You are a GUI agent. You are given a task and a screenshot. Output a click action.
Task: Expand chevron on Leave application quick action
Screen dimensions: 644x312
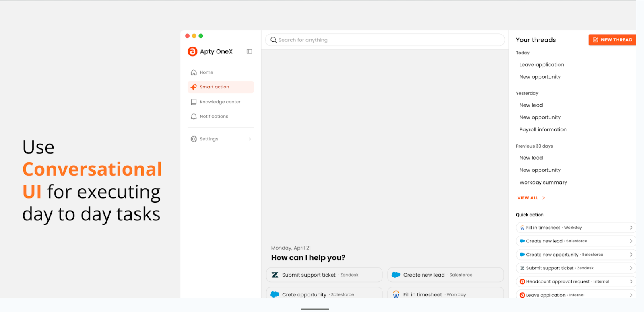631,295
